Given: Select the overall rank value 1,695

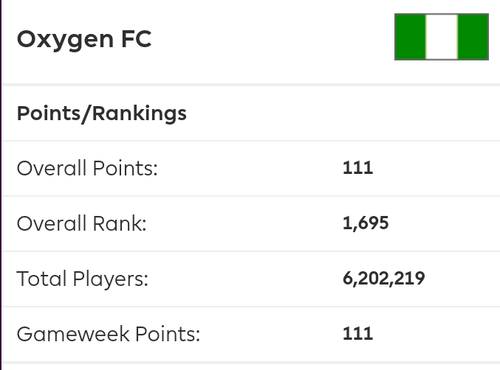Looking at the screenshot, I should point(366,223).
